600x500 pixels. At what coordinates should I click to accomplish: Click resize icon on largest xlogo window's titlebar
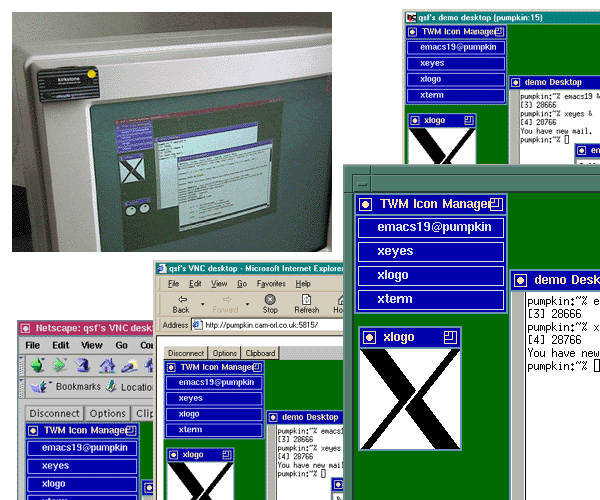451,337
